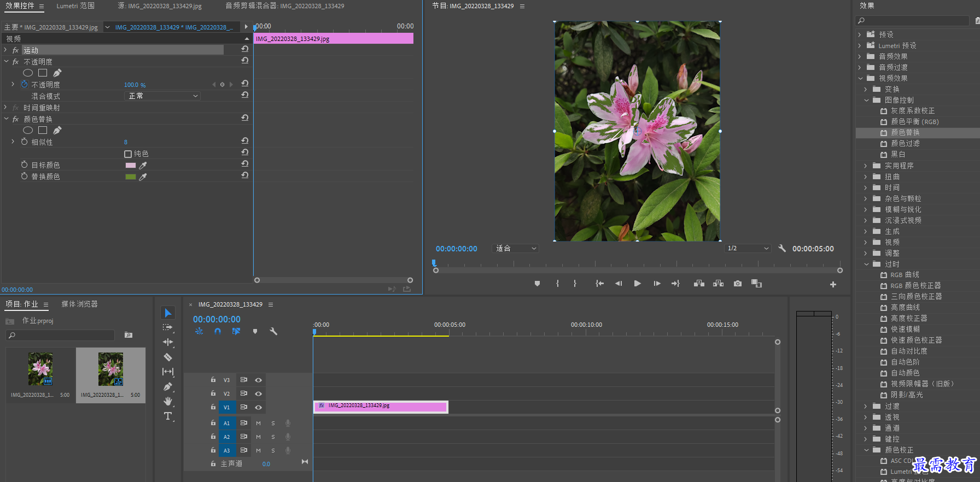The width and height of the screenshot is (980, 482).
Task: Select the Ripple Edit tool
Action: pos(168,342)
